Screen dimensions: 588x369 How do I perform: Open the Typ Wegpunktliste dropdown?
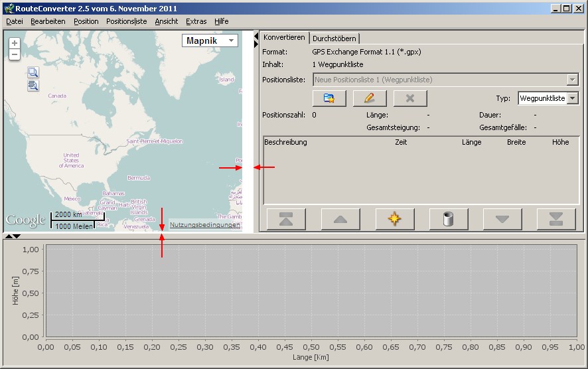click(x=573, y=98)
